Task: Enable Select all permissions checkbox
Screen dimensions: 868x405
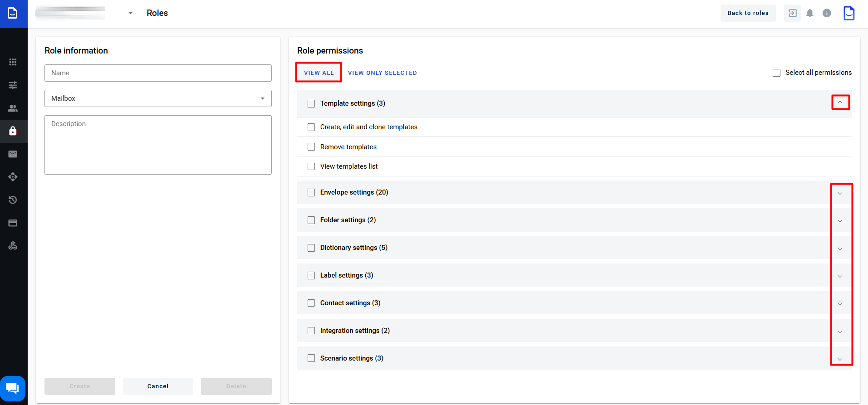Action: [x=776, y=73]
